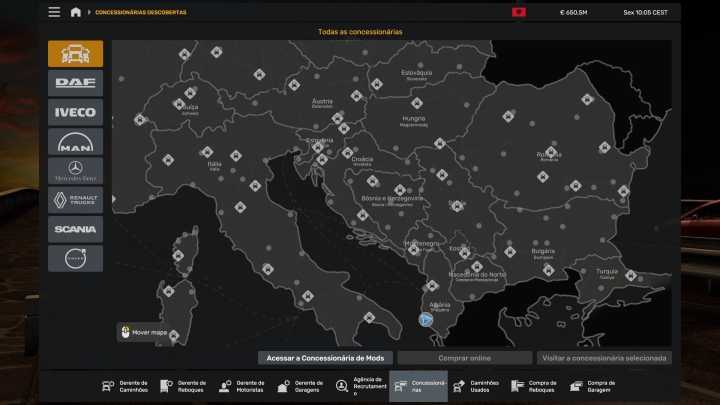Click the blue player position arrow

point(426,320)
